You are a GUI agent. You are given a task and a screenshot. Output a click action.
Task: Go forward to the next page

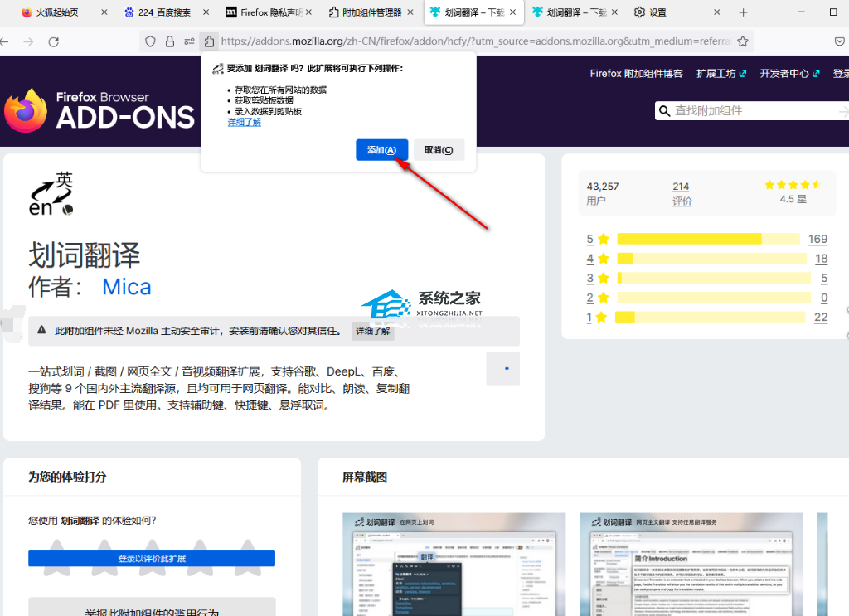pyautogui.click(x=28, y=41)
